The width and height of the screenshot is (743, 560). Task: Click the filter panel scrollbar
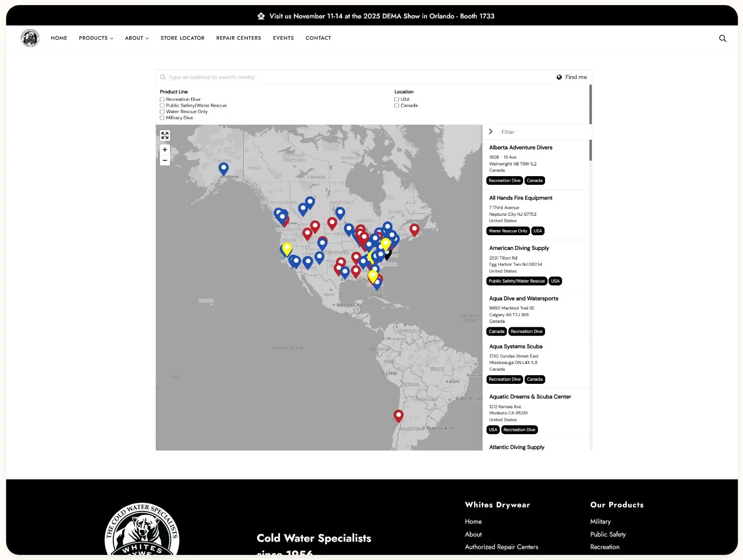coord(591,104)
